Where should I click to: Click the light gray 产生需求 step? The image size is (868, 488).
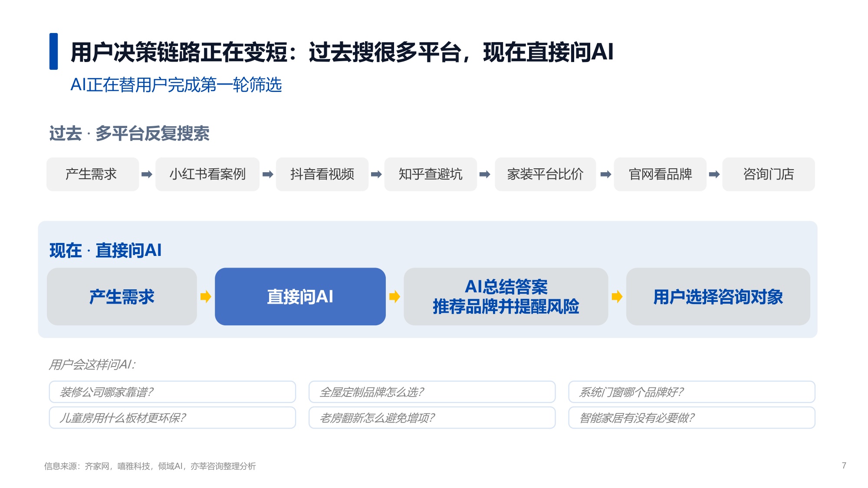[x=93, y=174]
